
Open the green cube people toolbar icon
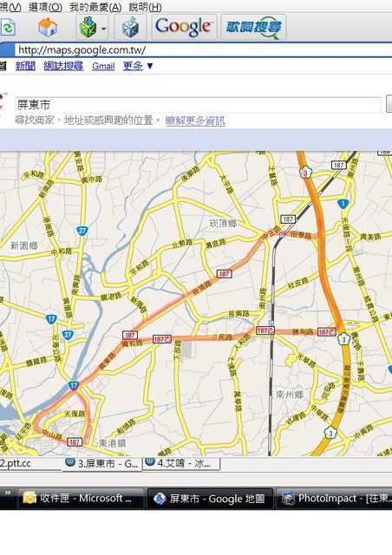[87, 28]
